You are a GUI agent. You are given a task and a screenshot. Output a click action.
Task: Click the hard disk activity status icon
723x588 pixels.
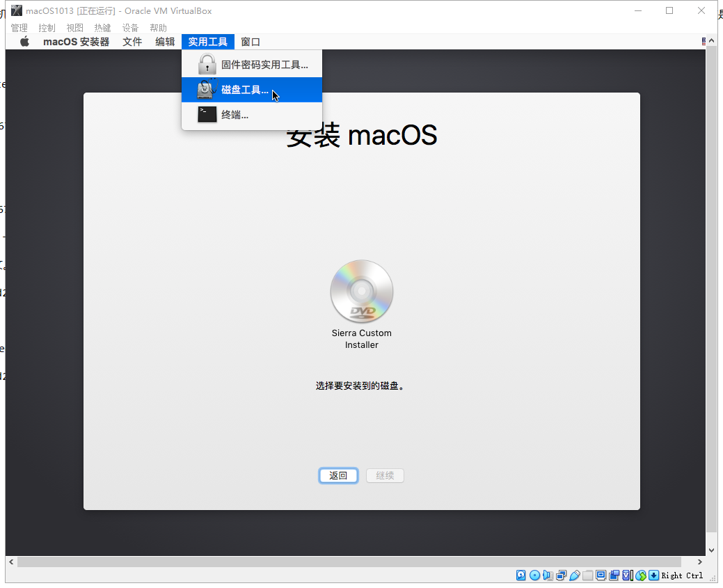tap(521, 575)
